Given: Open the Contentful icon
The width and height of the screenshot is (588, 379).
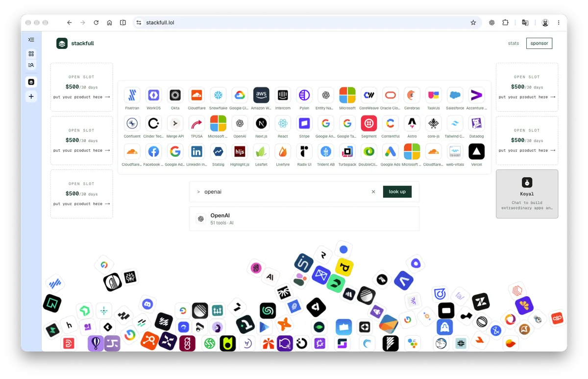Looking at the screenshot, I should tap(391, 123).
